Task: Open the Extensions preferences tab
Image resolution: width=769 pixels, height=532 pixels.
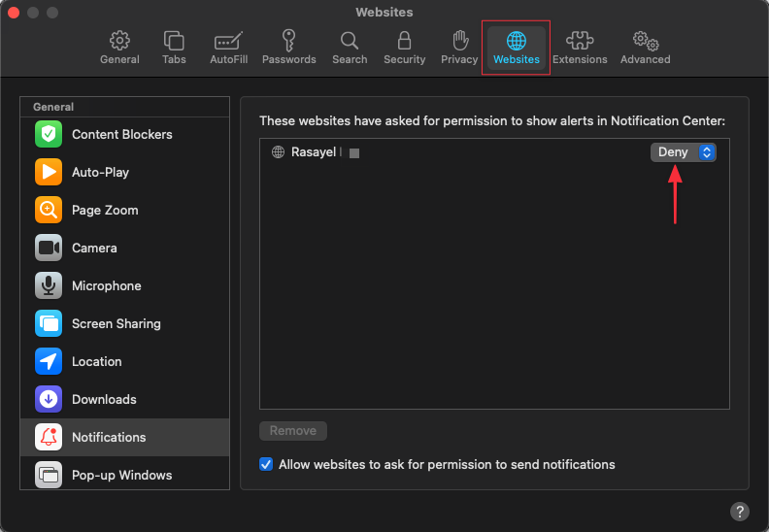Action: pos(580,48)
